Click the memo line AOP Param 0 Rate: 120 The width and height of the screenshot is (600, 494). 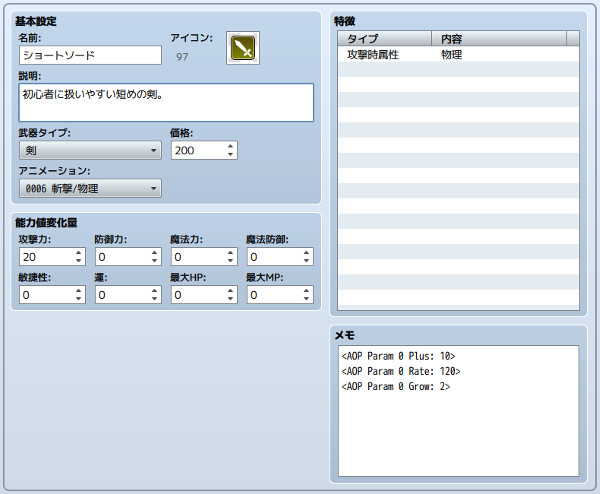point(401,371)
